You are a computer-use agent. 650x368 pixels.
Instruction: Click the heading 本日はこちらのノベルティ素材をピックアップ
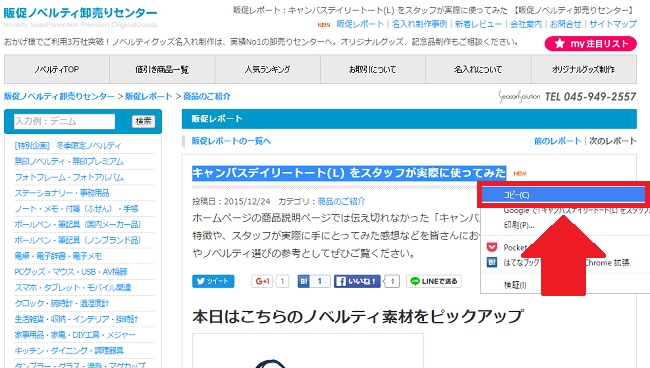pos(357,316)
